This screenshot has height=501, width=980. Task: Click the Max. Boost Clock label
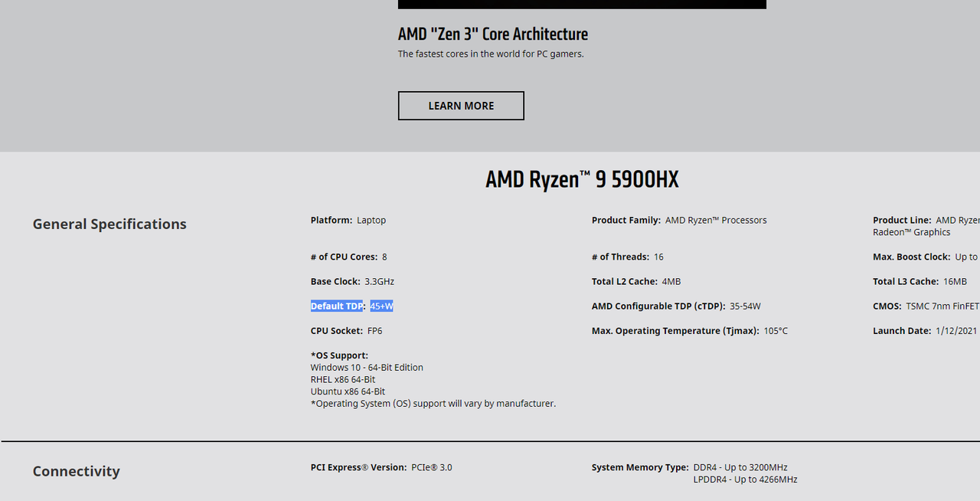click(911, 257)
